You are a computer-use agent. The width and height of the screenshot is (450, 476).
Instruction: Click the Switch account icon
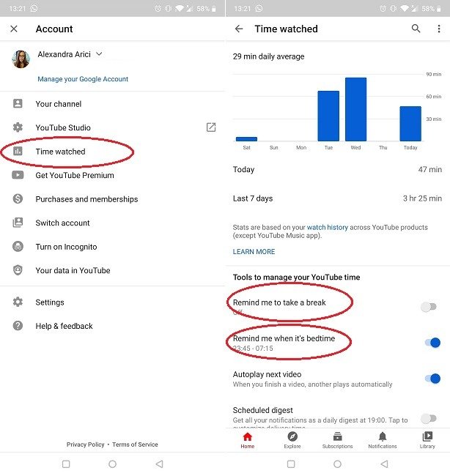pos(18,223)
